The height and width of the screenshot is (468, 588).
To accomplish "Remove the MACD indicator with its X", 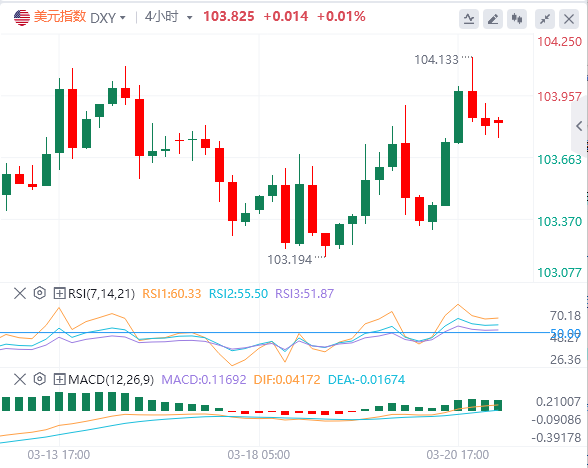I will 20,380.
